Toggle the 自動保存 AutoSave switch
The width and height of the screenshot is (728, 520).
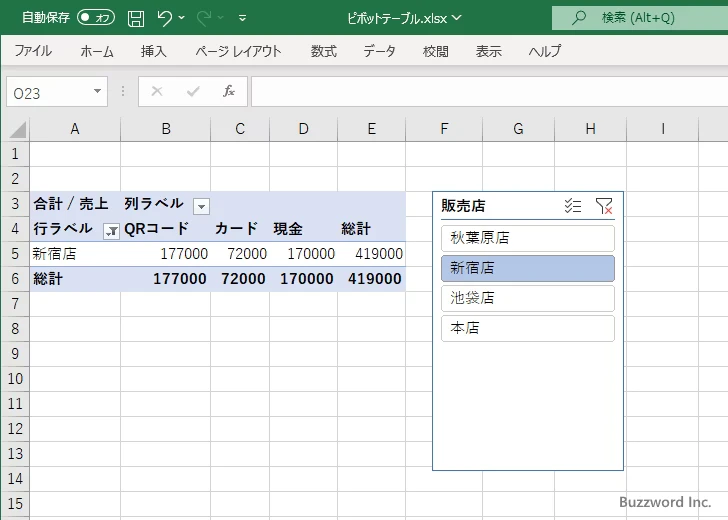click(x=96, y=18)
